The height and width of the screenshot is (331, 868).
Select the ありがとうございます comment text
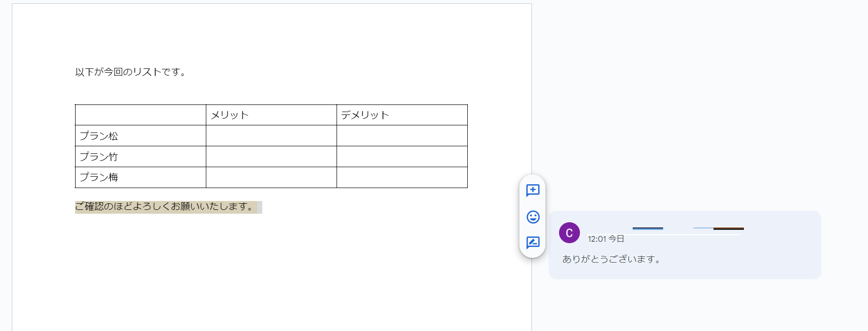611,259
